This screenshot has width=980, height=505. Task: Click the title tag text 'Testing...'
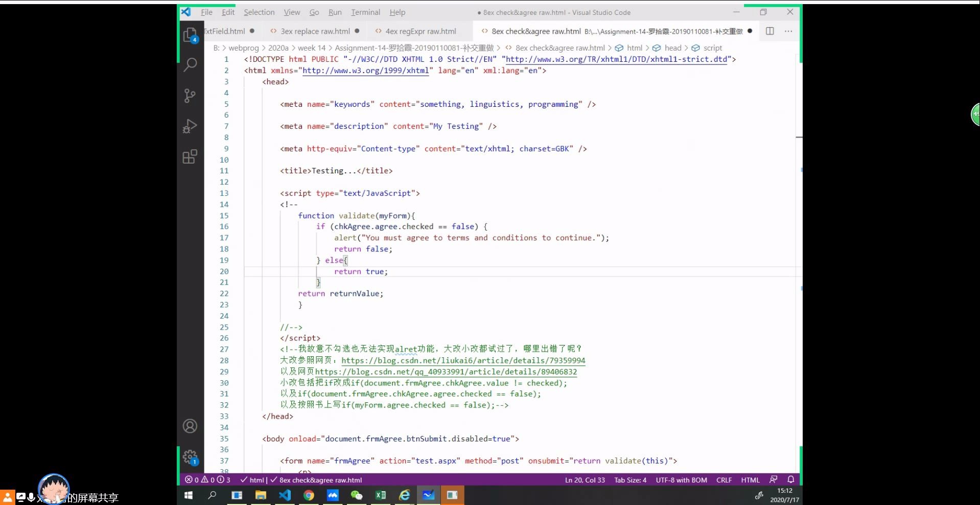[334, 171]
